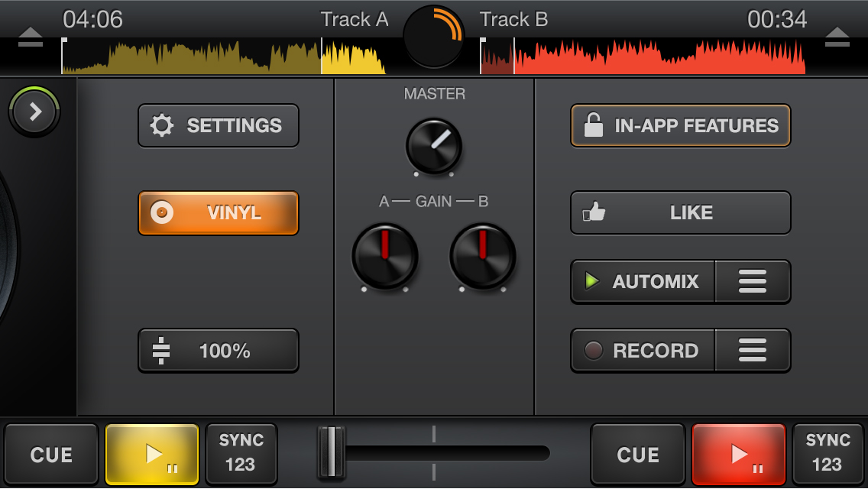The height and width of the screenshot is (489, 868).
Task: Play or pause Track A with the yellow button
Action: (x=152, y=455)
